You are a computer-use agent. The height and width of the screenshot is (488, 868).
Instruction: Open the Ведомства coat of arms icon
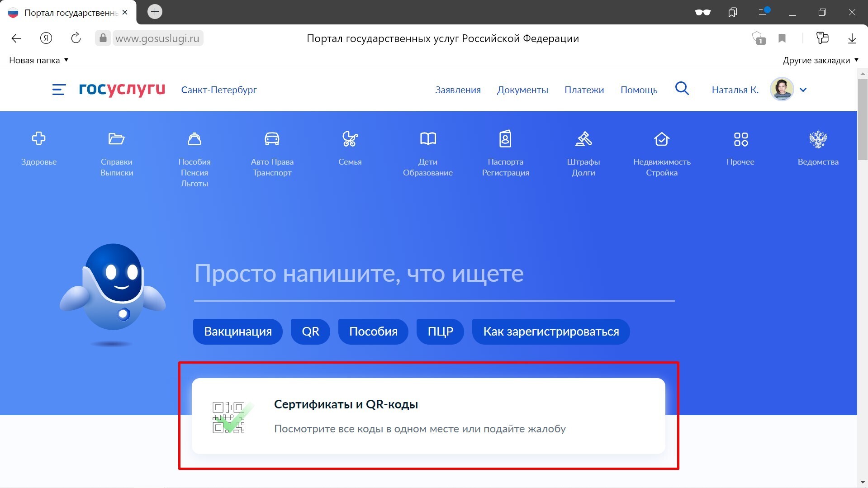point(818,139)
